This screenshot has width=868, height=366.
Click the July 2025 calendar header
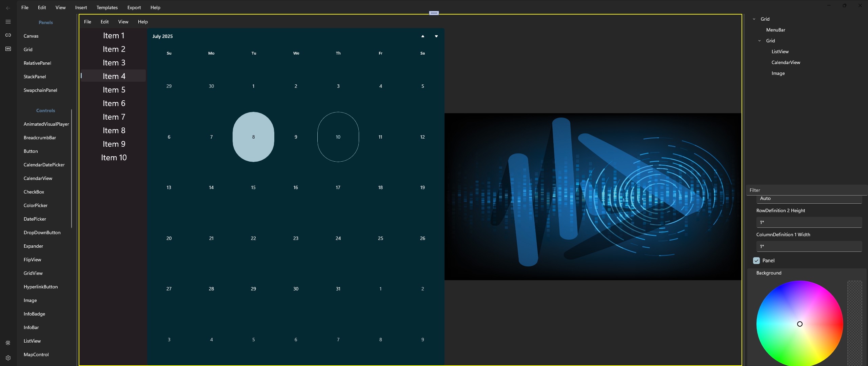pyautogui.click(x=162, y=36)
